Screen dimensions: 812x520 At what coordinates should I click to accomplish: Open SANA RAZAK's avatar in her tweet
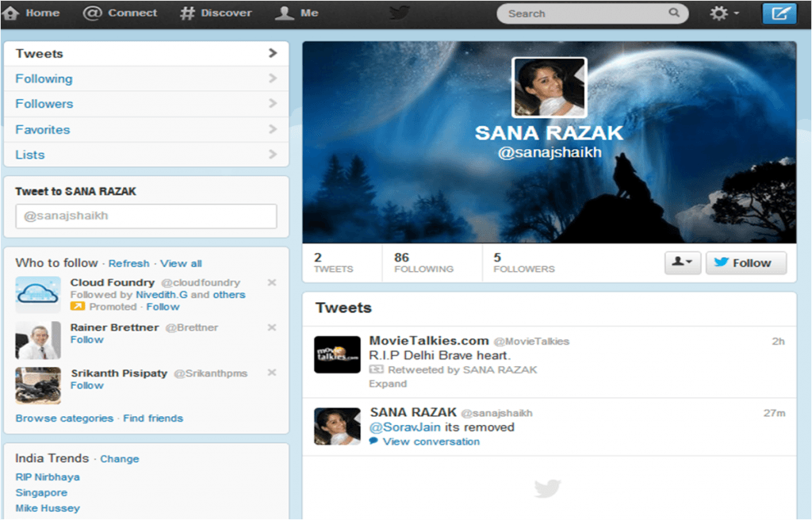[x=337, y=426]
